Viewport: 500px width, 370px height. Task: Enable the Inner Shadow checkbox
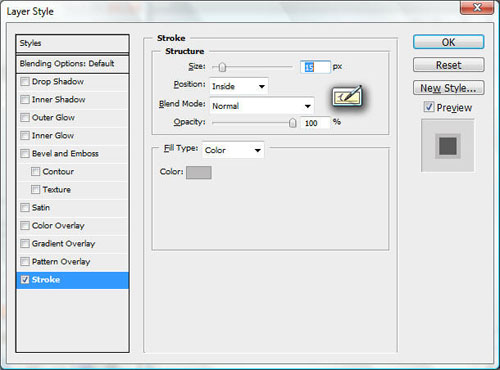(x=25, y=100)
